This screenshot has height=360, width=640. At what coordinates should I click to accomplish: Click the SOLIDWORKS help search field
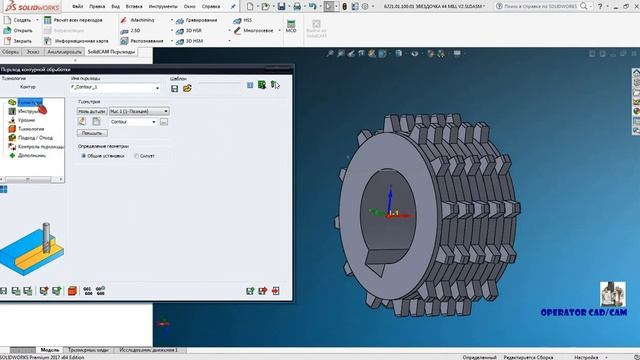pos(540,6)
